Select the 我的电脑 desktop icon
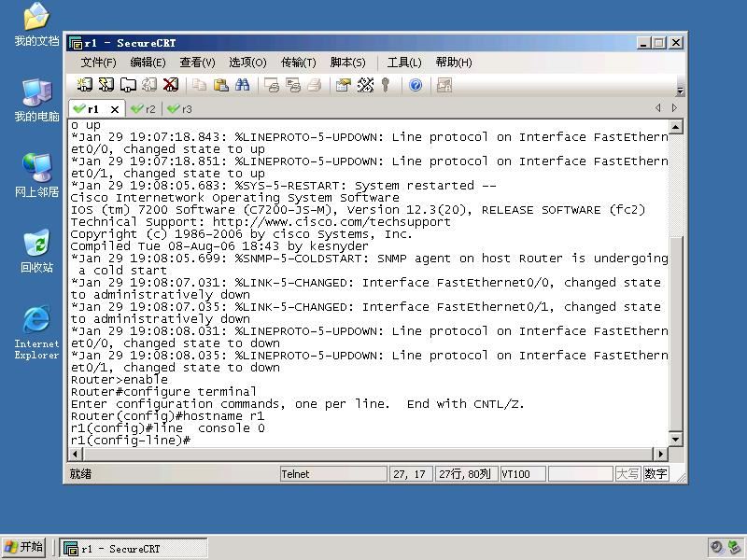The image size is (747, 560). 36,100
